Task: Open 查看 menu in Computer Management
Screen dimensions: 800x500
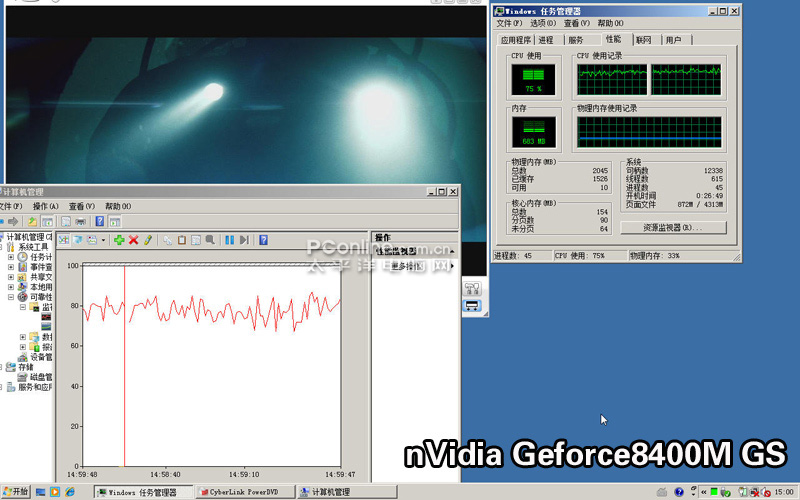Action: click(x=82, y=206)
